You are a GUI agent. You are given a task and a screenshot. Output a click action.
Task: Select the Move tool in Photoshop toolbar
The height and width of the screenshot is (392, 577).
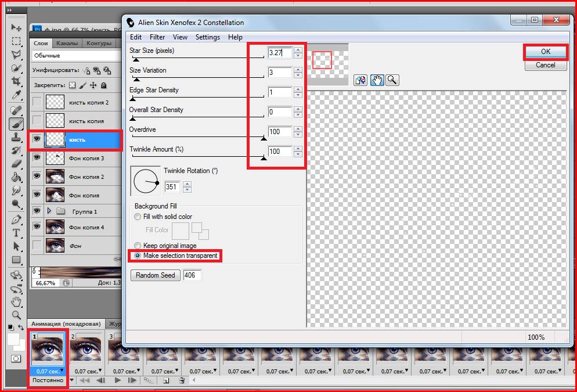point(16,28)
